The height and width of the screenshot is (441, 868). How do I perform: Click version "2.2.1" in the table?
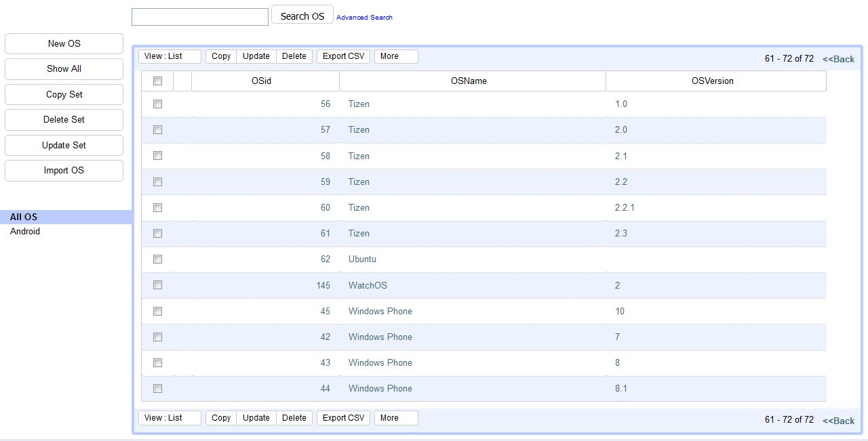point(625,207)
